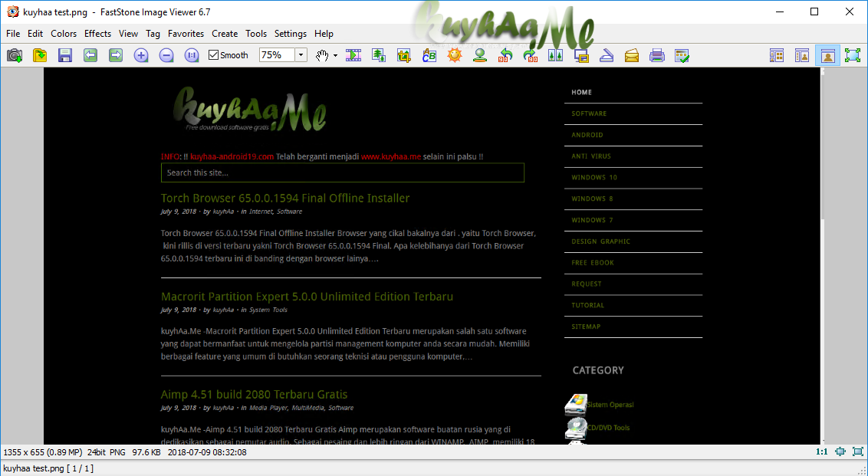
Task: Go to the previous image with the left arrow
Action: coord(90,55)
